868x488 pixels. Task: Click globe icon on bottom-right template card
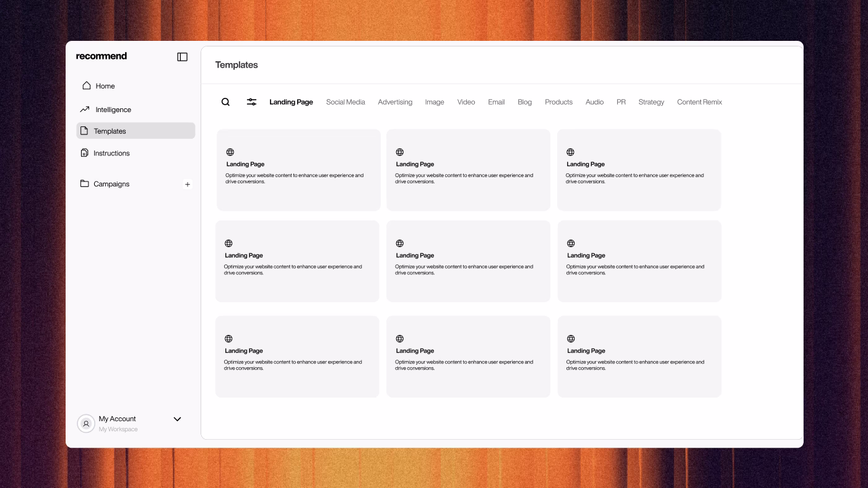571,339
